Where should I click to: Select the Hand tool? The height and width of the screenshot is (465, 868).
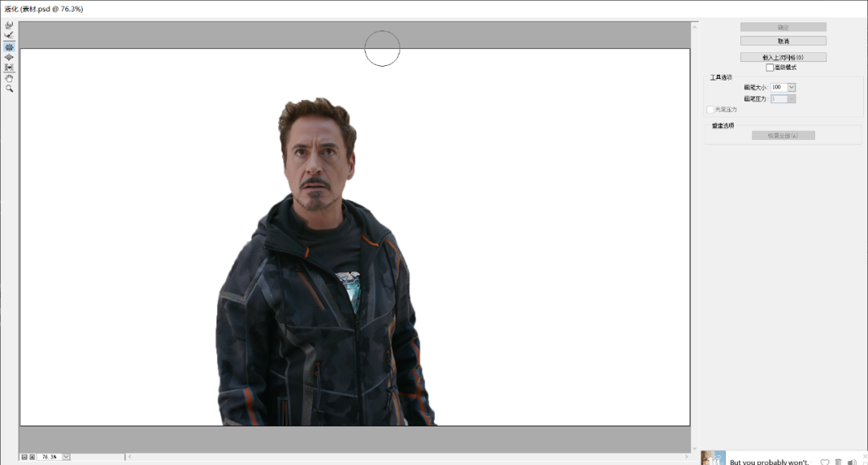(9, 78)
